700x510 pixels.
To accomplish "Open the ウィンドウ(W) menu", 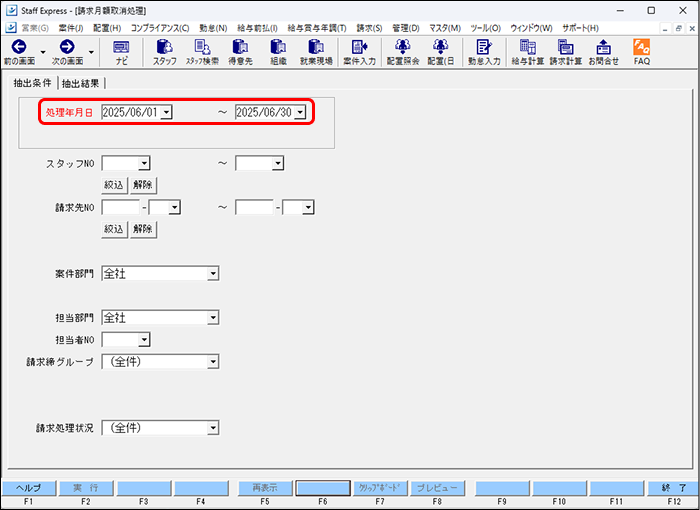I will pos(531,28).
